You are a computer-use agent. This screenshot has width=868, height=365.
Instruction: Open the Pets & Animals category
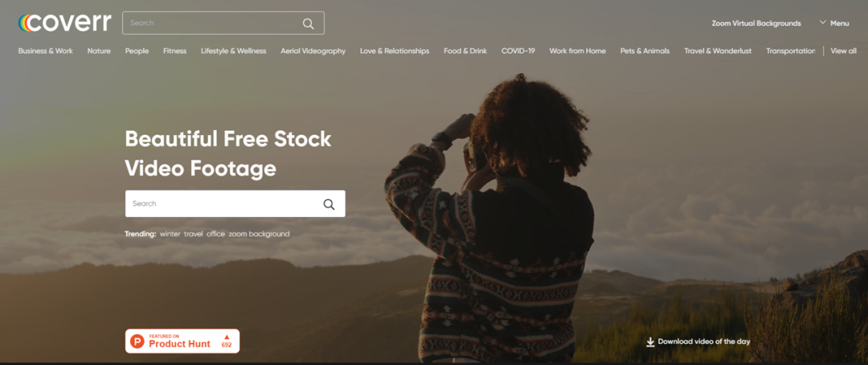[x=645, y=51]
